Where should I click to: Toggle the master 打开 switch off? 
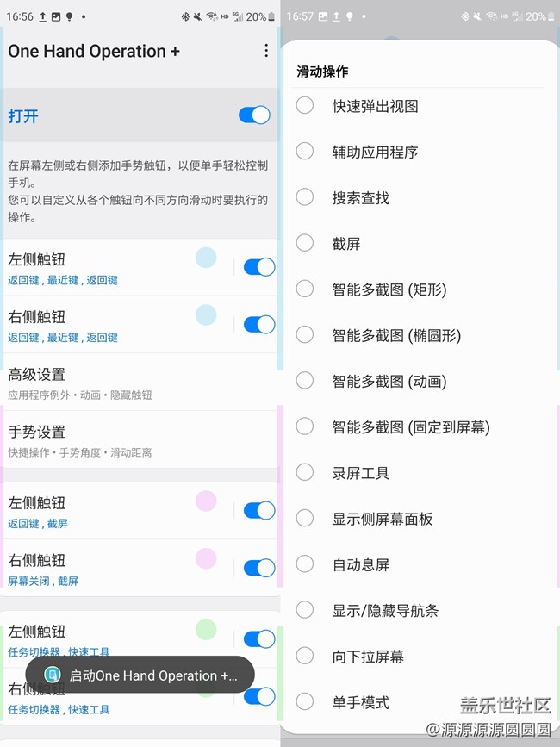click(x=256, y=115)
